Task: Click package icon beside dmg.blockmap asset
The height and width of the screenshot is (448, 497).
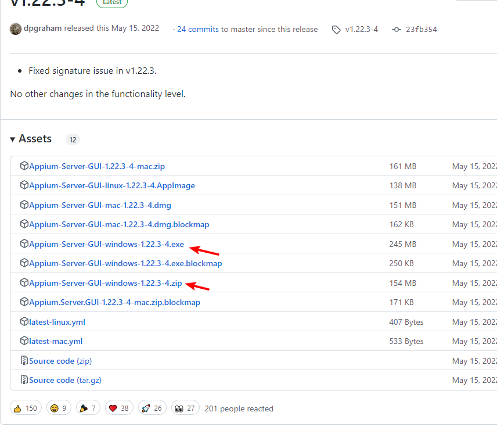Action: click(x=24, y=224)
